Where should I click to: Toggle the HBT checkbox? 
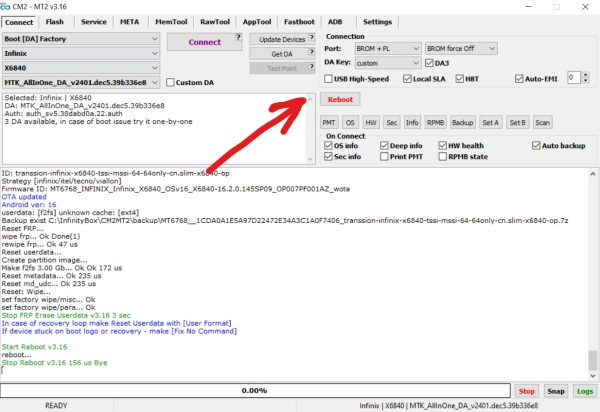(460, 79)
